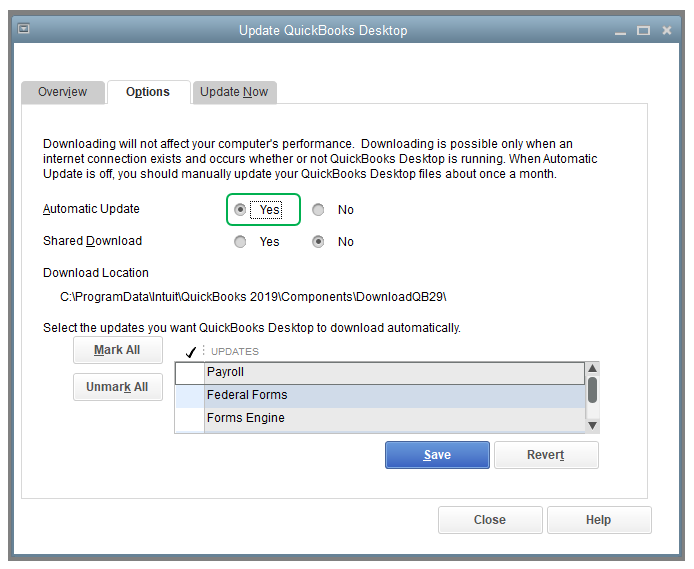The height and width of the screenshot is (569, 694).
Task: Set Automatic Update to No
Action: pos(318,210)
